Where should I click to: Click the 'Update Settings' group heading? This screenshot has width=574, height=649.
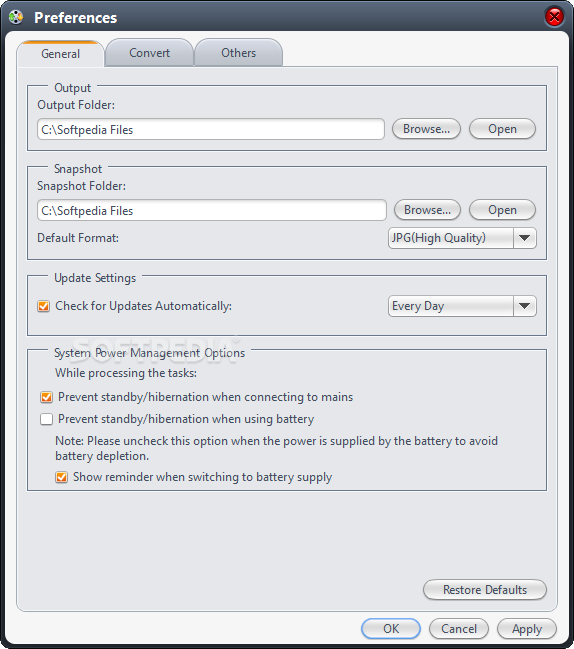click(95, 278)
